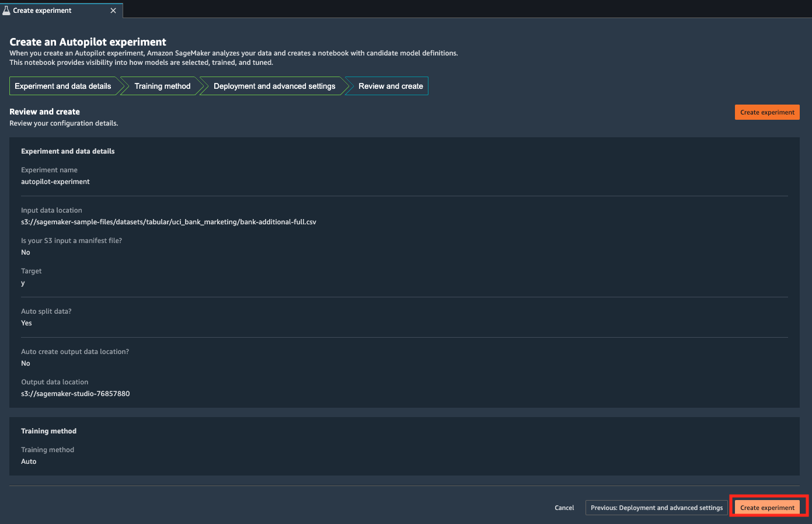Cancel the experiment creation
812x524 pixels.
(564, 508)
